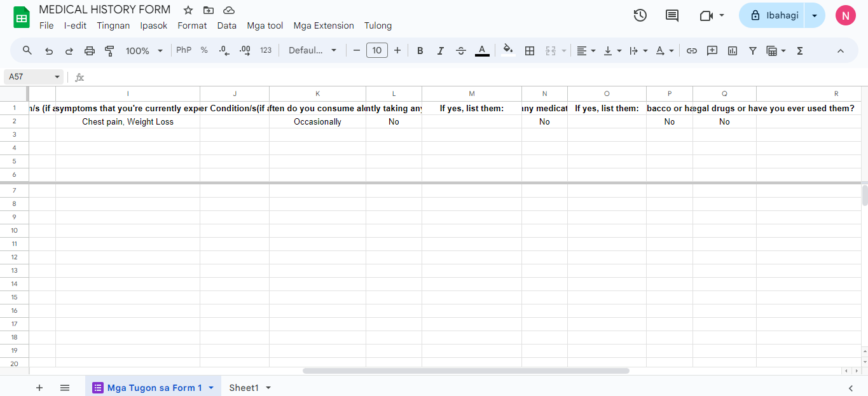Search the menus with magnifier icon
This screenshot has width=868, height=396.
pyautogui.click(x=27, y=50)
